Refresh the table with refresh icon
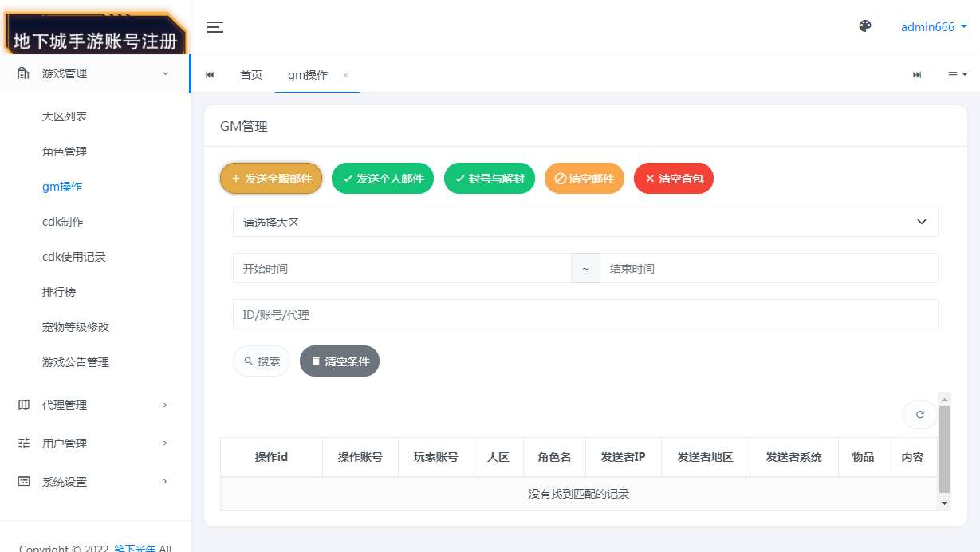 pos(920,415)
